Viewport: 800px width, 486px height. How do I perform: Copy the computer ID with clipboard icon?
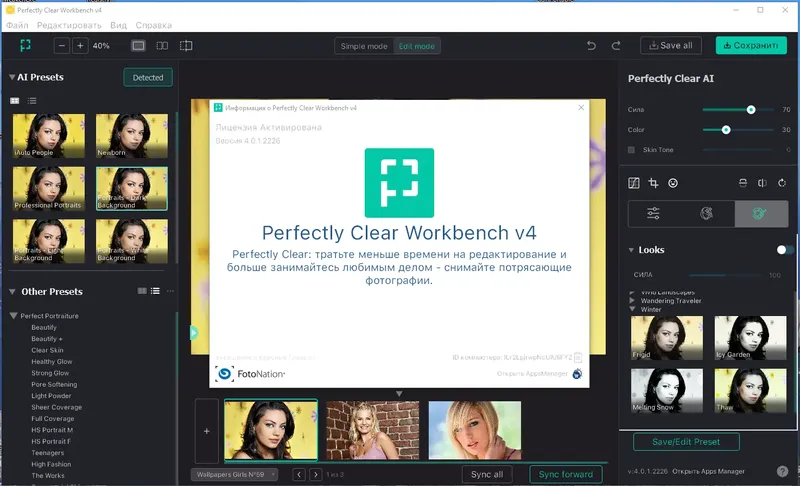(x=578, y=357)
